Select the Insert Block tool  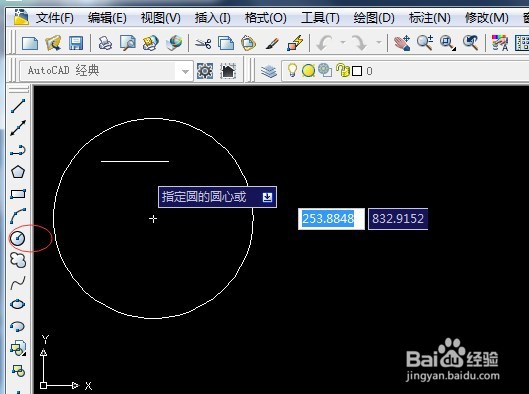(18, 348)
